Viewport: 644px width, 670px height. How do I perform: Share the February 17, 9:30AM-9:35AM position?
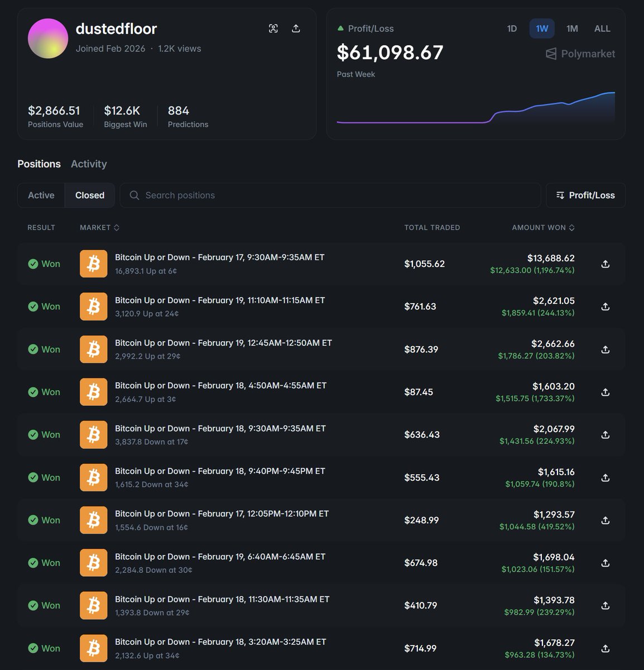point(605,264)
